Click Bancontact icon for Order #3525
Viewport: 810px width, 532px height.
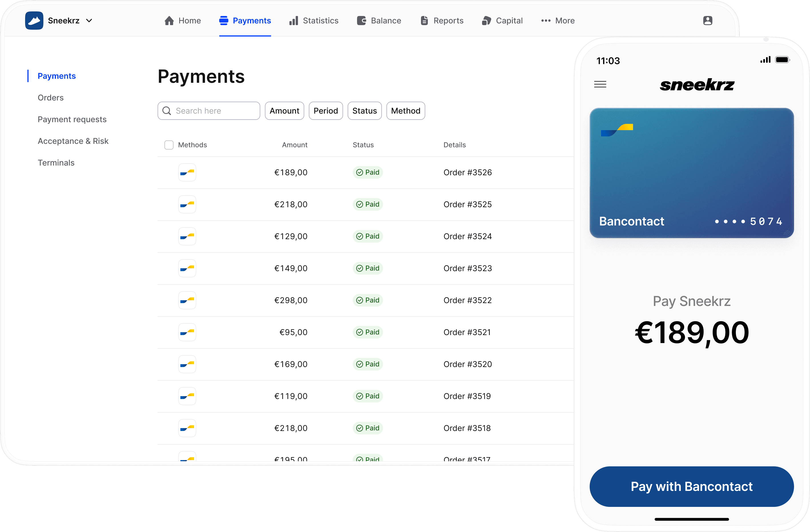[x=187, y=205]
